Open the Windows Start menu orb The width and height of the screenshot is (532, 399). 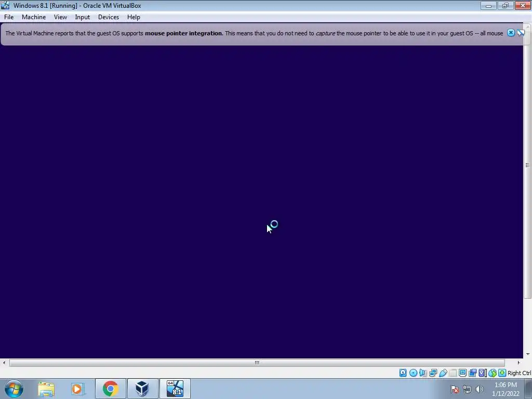tap(14, 389)
